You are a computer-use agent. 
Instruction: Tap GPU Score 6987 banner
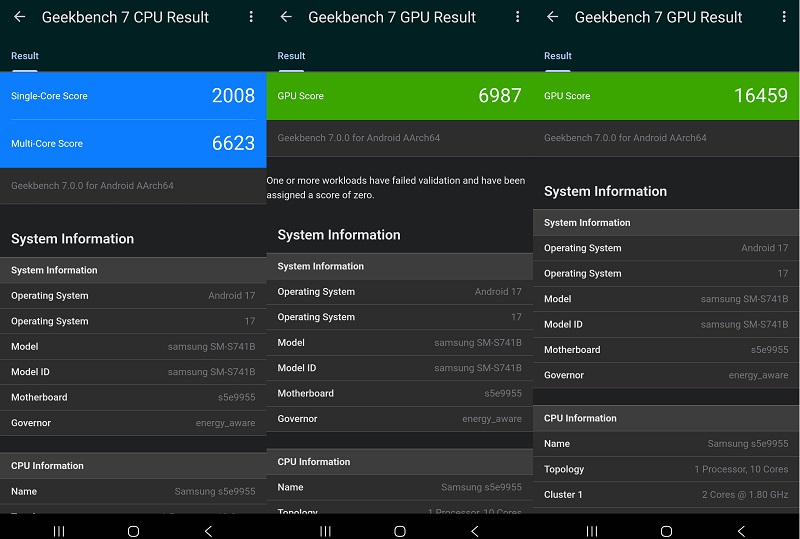399,95
